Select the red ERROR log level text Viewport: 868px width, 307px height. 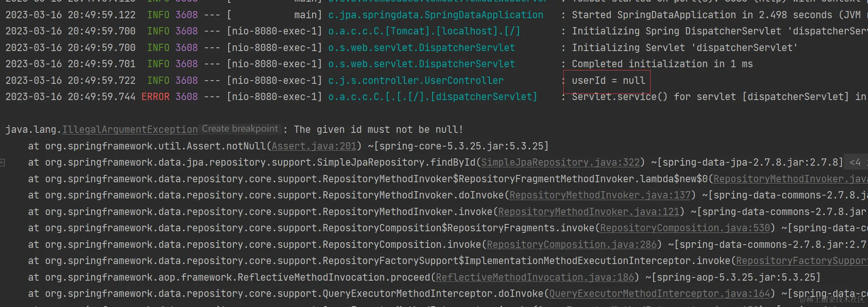[155, 97]
